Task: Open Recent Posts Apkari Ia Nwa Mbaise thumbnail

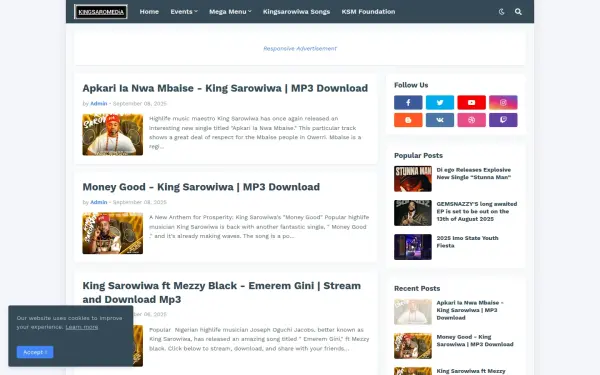Action: click(413, 312)
